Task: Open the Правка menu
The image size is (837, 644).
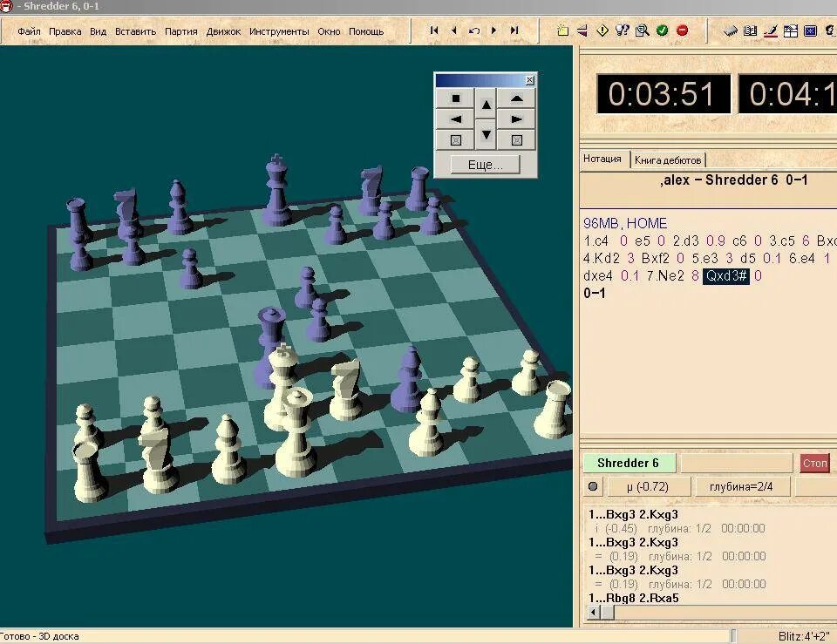Action: click(x=65, y=31)
